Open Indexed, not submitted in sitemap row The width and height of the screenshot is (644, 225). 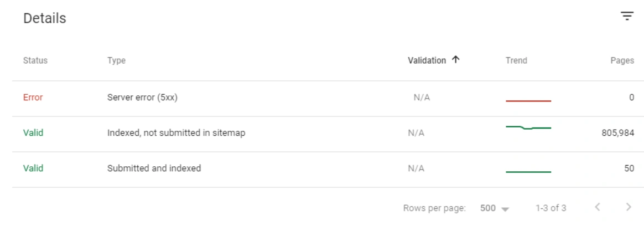click(x=176, y=133)
